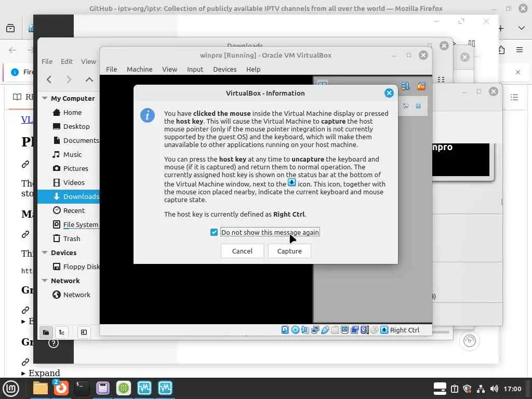Open the File menu in VirtualBox window
Screen dimensions: 532x399
click(112, 69)
